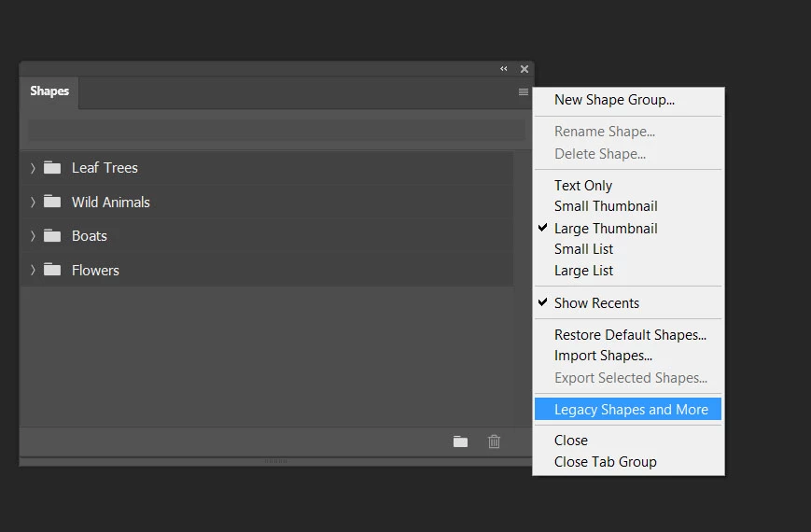811x532 pixels.
Task: Click the trash delete shape icon
Action: coord(494,441)
